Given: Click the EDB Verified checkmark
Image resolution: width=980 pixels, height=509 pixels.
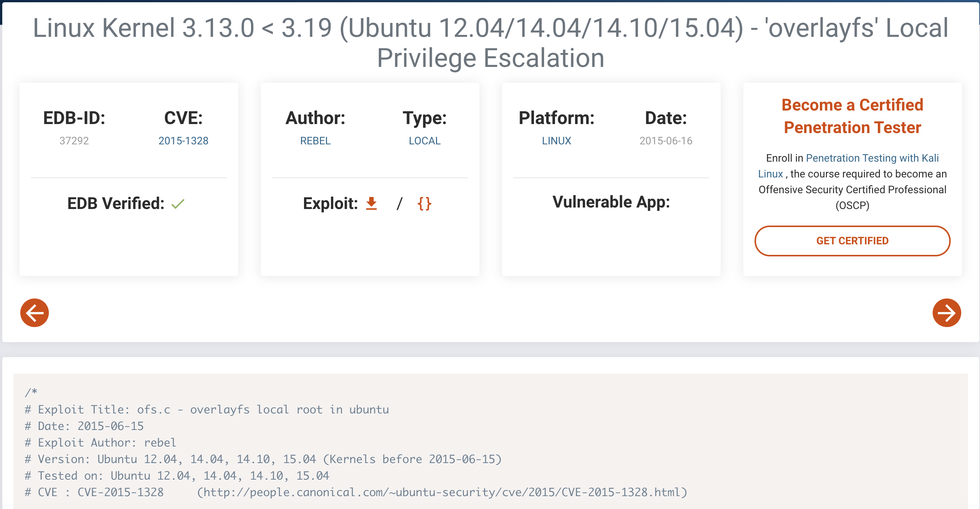Looking at the screenshot, I should click(x=178, y=204).
